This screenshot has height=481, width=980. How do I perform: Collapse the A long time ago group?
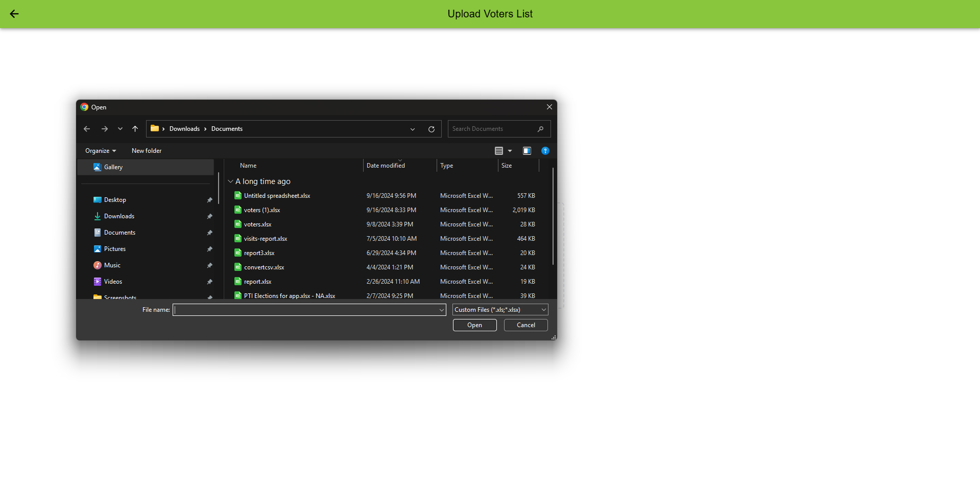tap(231, 181)
